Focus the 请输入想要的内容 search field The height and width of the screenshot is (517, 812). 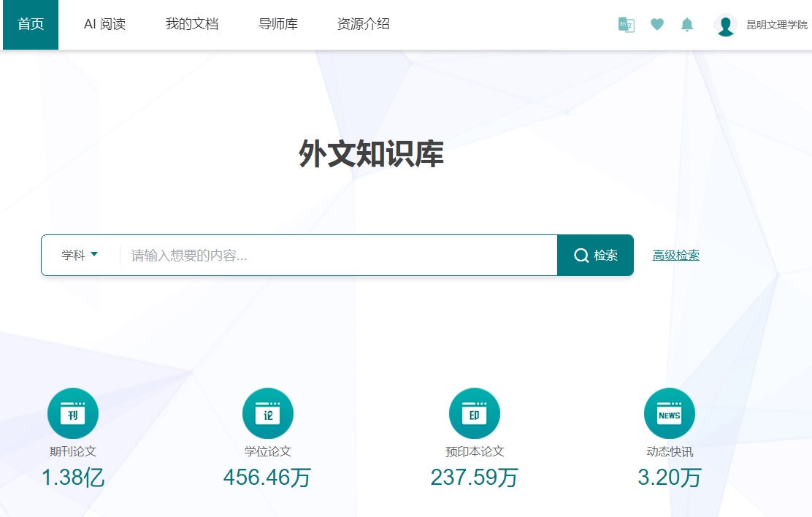338,255
